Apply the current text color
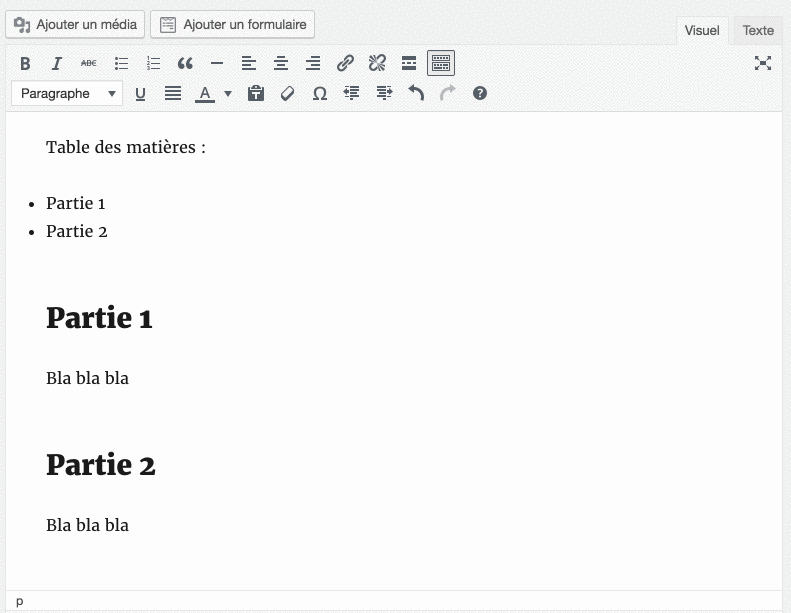The width and height of the screenshot is (791, 613). tap(205, 93)
